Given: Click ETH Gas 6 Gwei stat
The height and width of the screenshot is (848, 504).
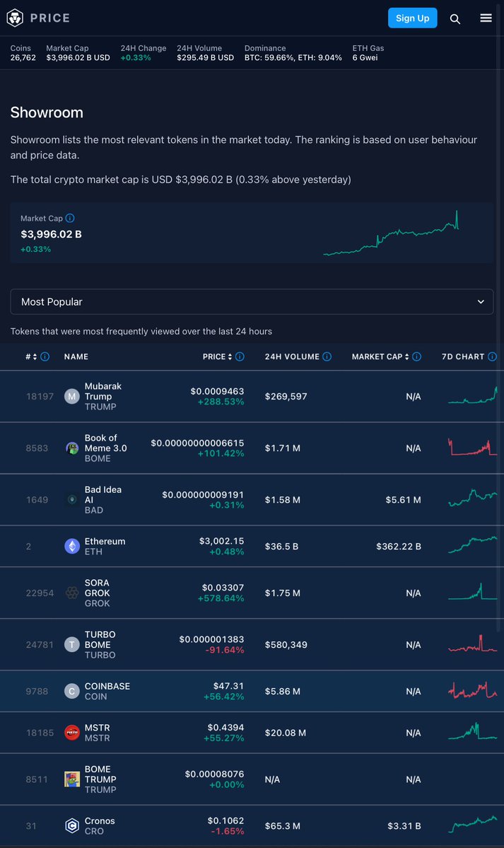Looking at the screenshot, I should (368, 52).
